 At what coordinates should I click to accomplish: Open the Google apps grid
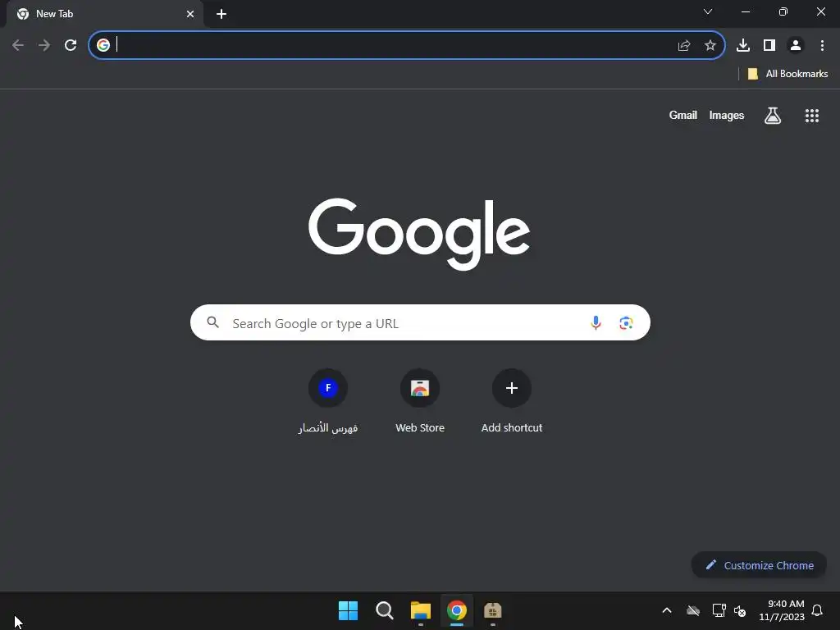coord(812,115)
